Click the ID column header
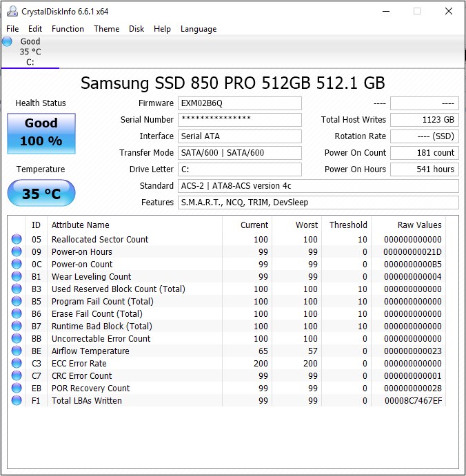 (36, 225)
